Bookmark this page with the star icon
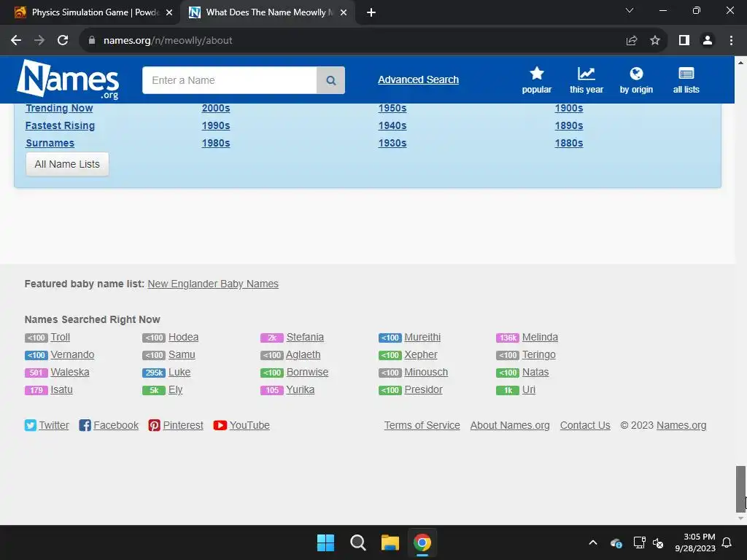This screenshot has height=560, width=747. coord(655,41)
